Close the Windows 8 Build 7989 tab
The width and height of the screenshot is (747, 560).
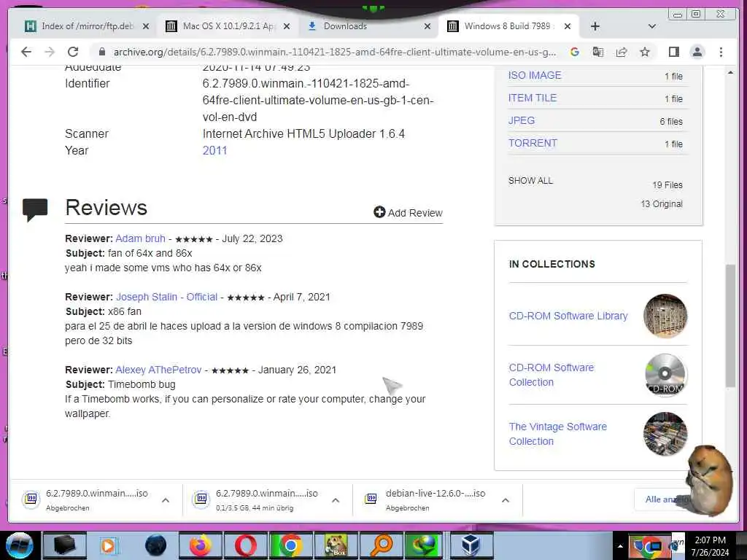(568, 26)
